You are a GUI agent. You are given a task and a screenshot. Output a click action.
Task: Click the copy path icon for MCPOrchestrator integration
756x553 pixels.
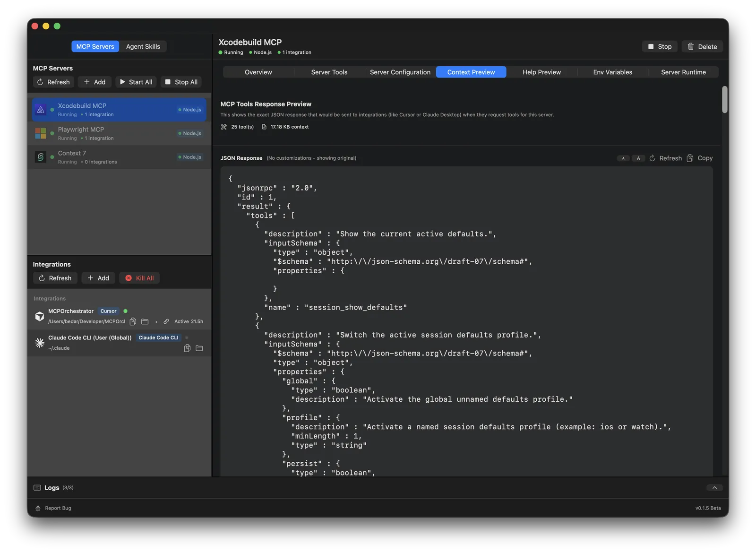[133, 321]
